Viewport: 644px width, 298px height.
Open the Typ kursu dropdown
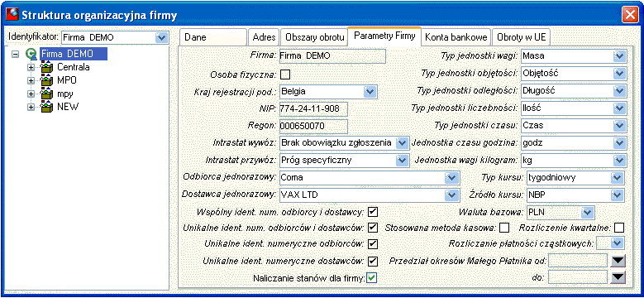tap(618, 178)
